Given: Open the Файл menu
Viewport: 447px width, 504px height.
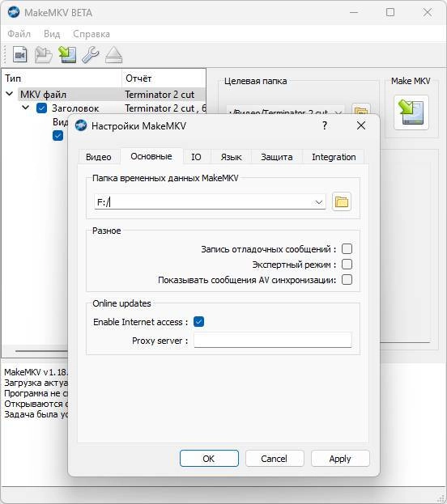Looking at the screenshot, I should tap(19, 34).
